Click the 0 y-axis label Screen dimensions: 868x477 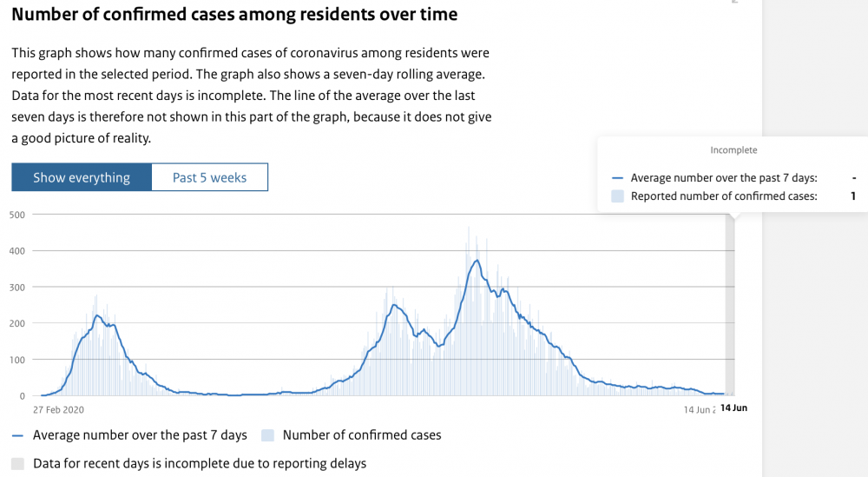click(x=23, y=396)
